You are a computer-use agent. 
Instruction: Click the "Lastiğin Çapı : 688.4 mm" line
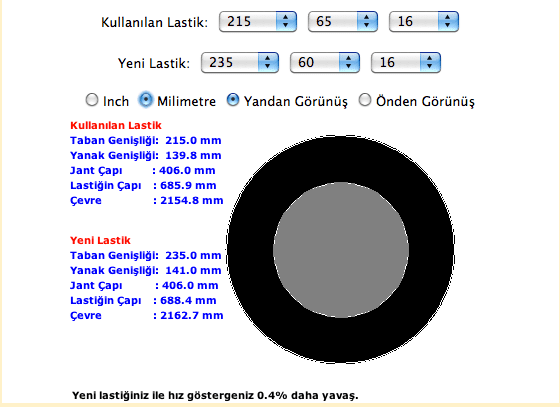click(x=143, y=301)
